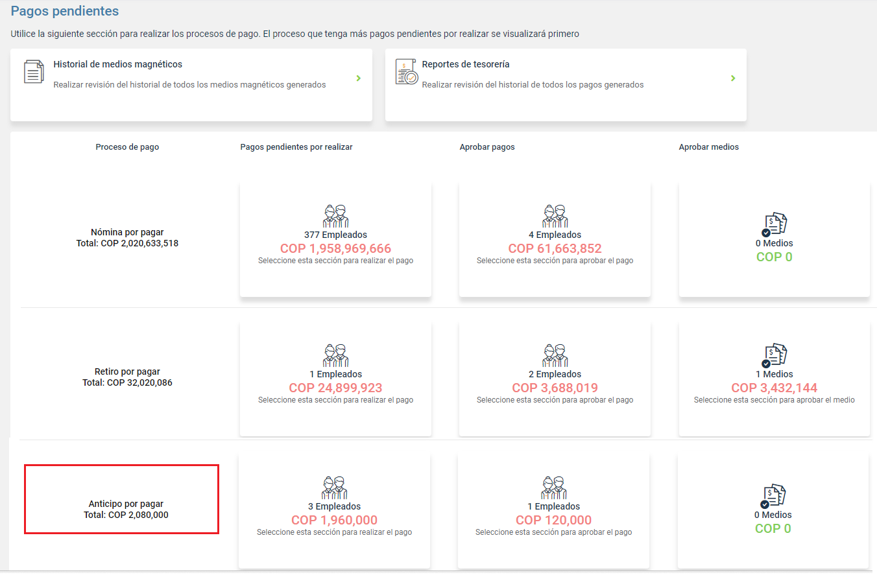Click the Anticipo por pagar label
Screen dimensions: 877x588
[x=126, y=504]
